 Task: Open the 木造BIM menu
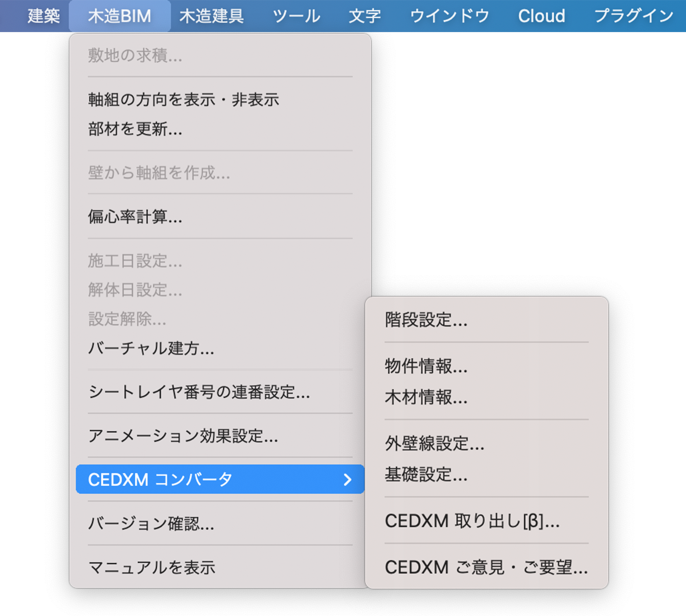(x=119, y=16)
